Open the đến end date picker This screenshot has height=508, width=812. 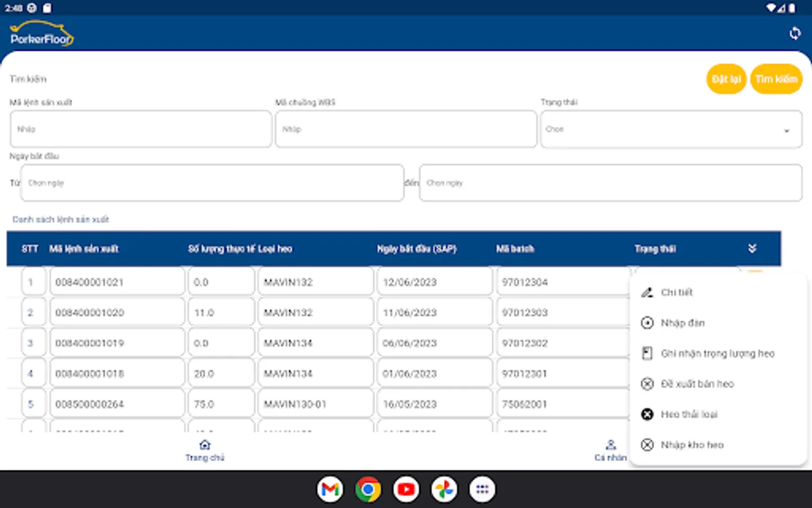611,183
